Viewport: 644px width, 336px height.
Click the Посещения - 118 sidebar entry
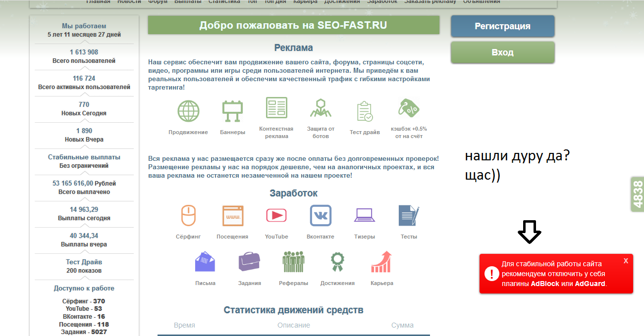point(84,324)
